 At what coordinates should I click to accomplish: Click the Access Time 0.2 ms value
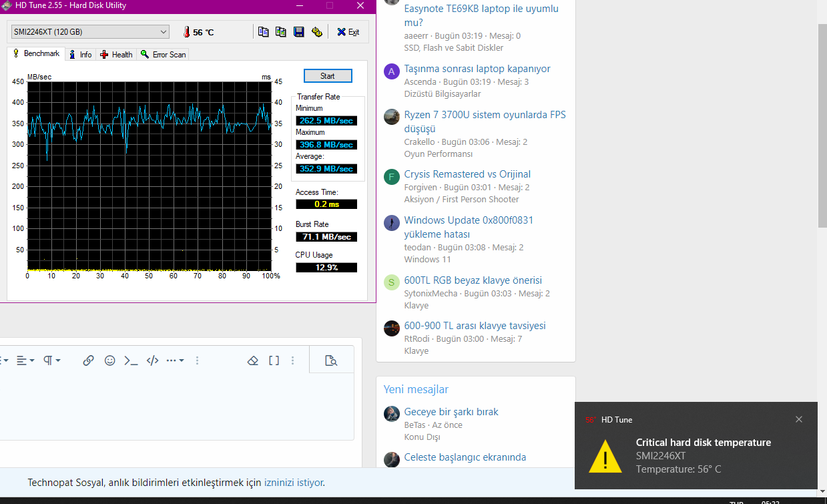pyautogui.click(x=326, y=204)
